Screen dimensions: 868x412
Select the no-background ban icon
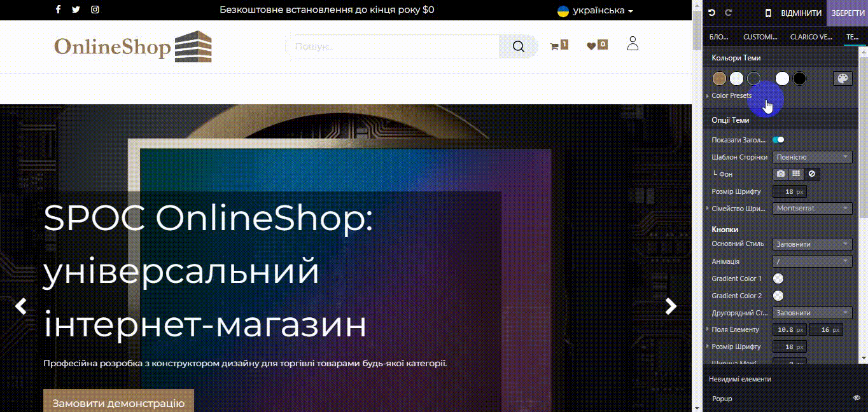pos(811,174)
